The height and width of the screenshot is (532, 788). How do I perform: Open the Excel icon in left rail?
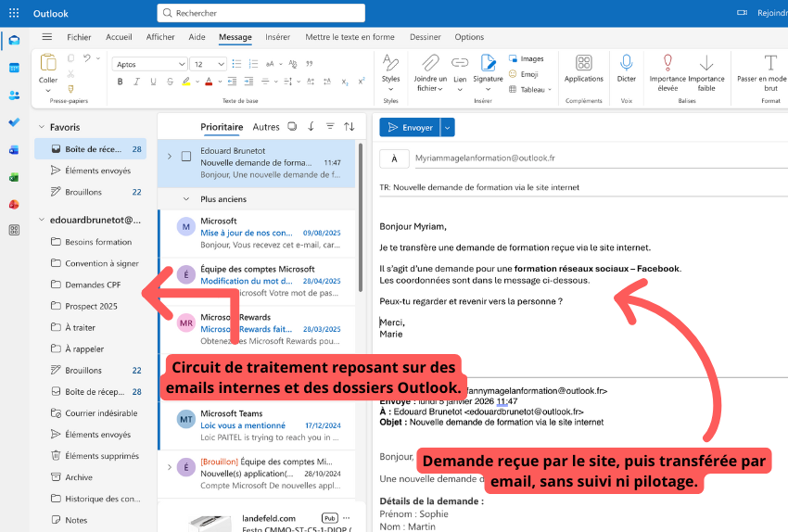14,177
